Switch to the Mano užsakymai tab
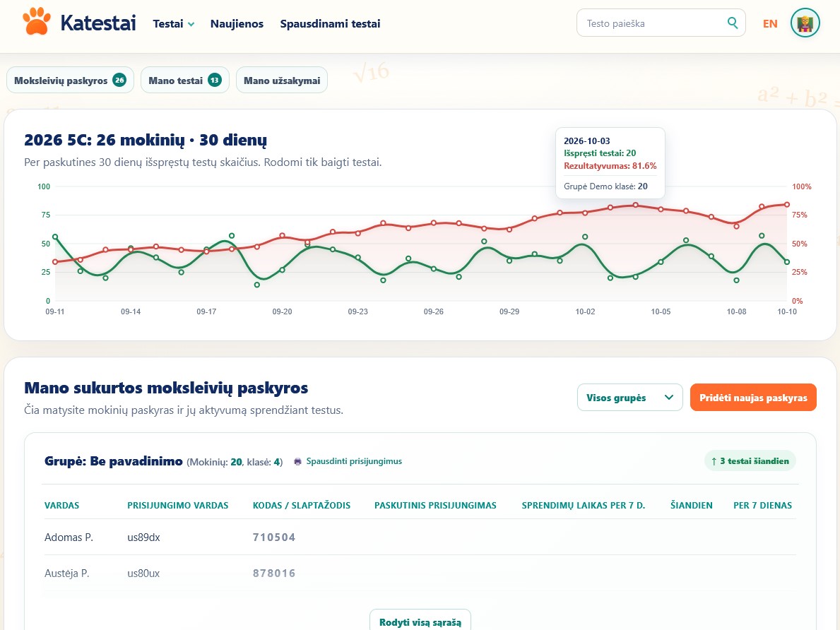840x630 pixels. 282,81
